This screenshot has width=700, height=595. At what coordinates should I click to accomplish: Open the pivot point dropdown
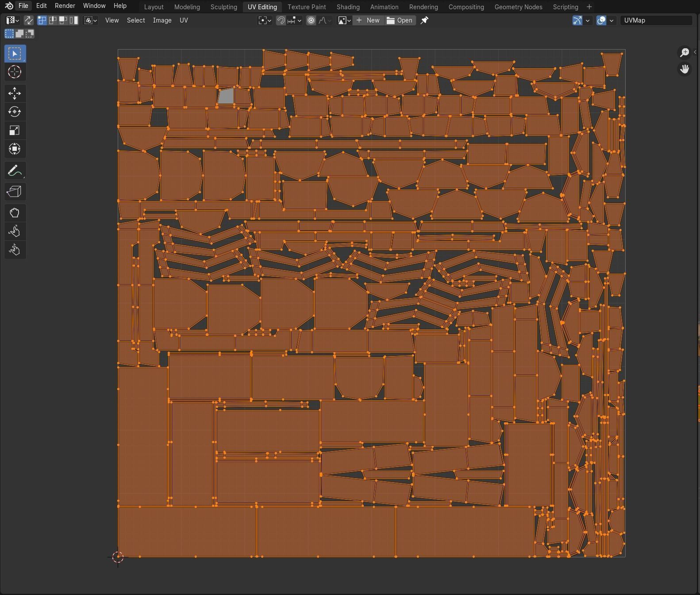point(265,20)
